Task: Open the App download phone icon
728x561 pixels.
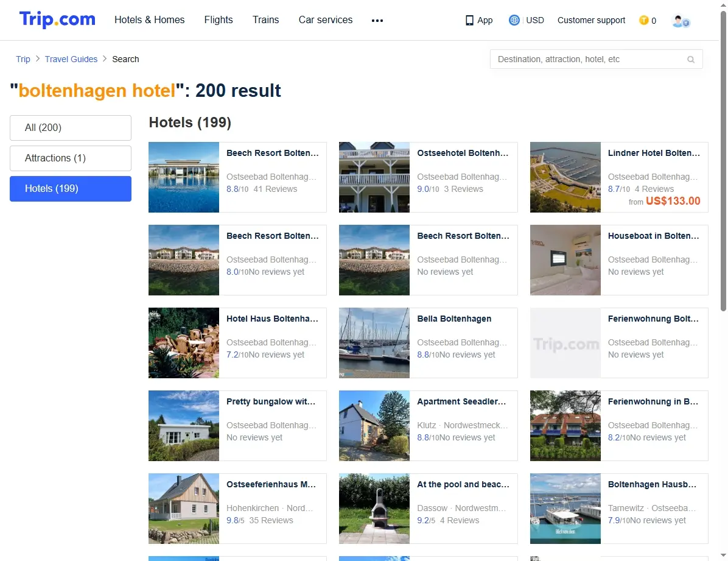Action: coord(469,21)
